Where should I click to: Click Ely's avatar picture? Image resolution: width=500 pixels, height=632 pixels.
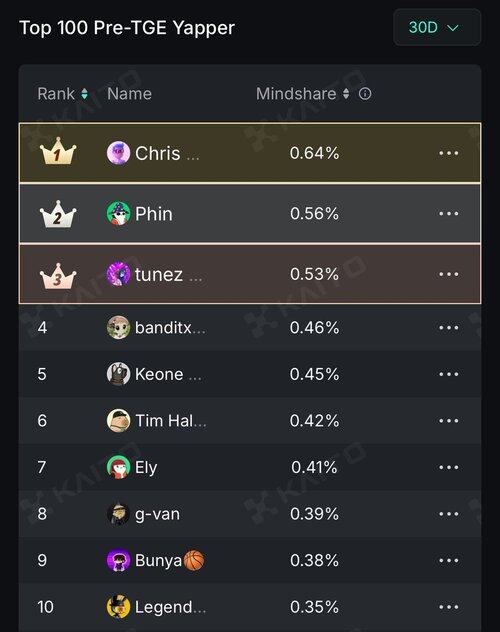(x=118, y=467)
